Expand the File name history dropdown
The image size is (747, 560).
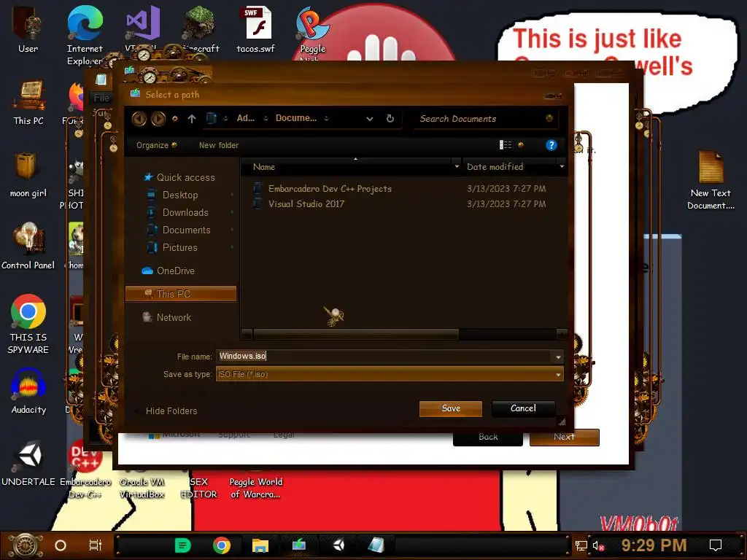click(558, 357)
